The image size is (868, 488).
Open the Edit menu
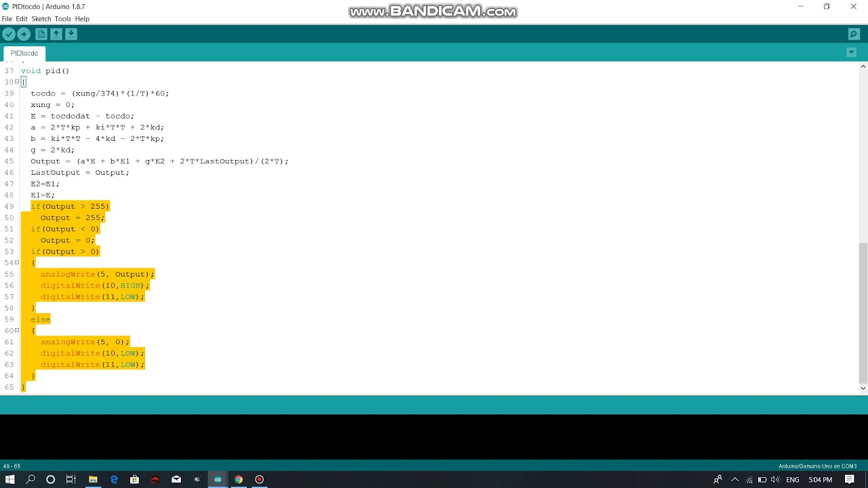(x=22, y=19)
